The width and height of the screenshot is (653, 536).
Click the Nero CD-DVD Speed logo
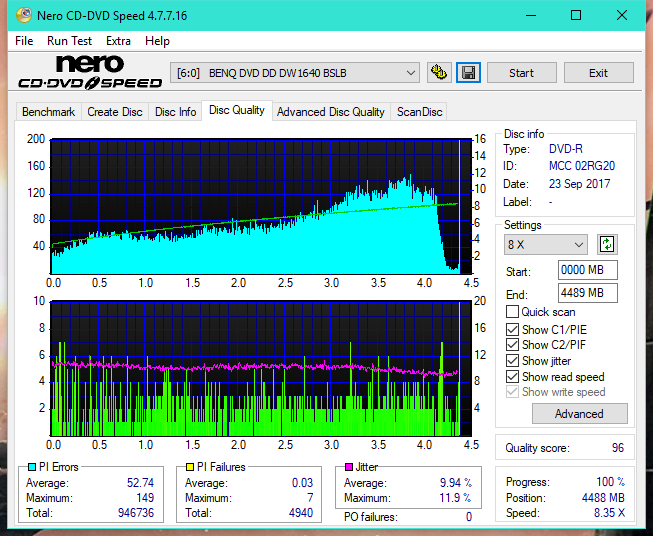[x=89, y=72]
